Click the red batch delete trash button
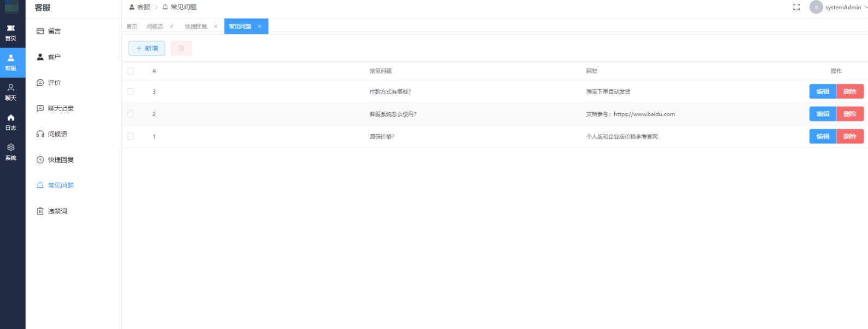Image resolution: width=868 pixels, height=329 pixels. point(181,48)
